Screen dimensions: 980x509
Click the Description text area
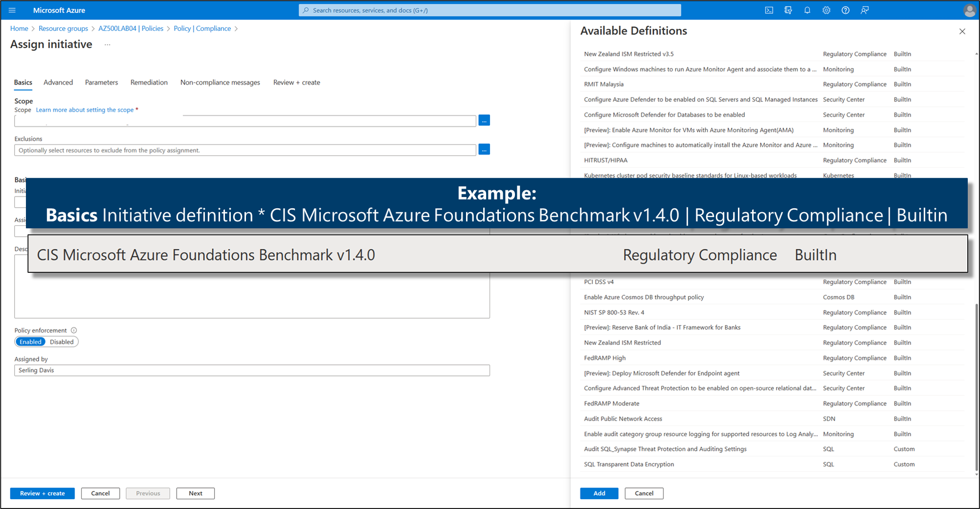[x=252, y=295]
